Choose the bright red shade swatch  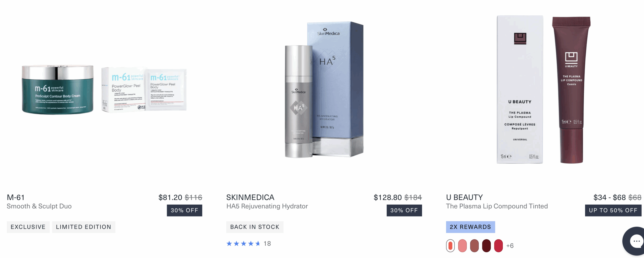(x=498, y=246)
